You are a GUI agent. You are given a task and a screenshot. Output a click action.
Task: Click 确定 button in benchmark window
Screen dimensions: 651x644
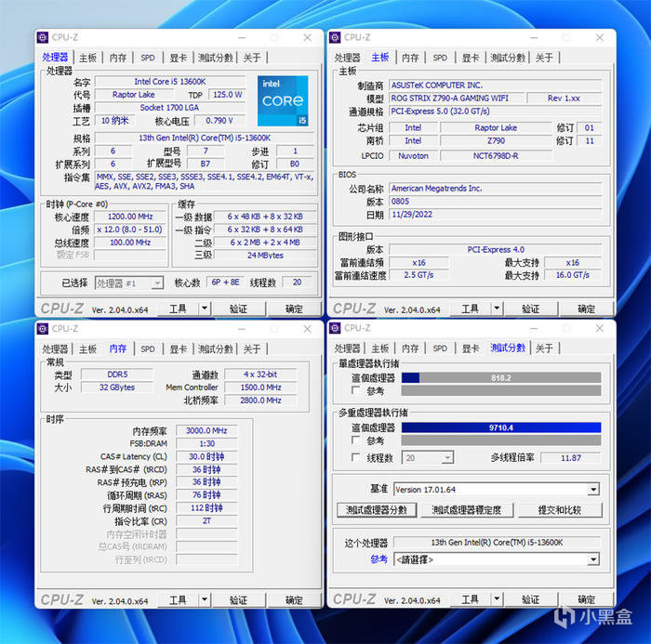point(586,599)
